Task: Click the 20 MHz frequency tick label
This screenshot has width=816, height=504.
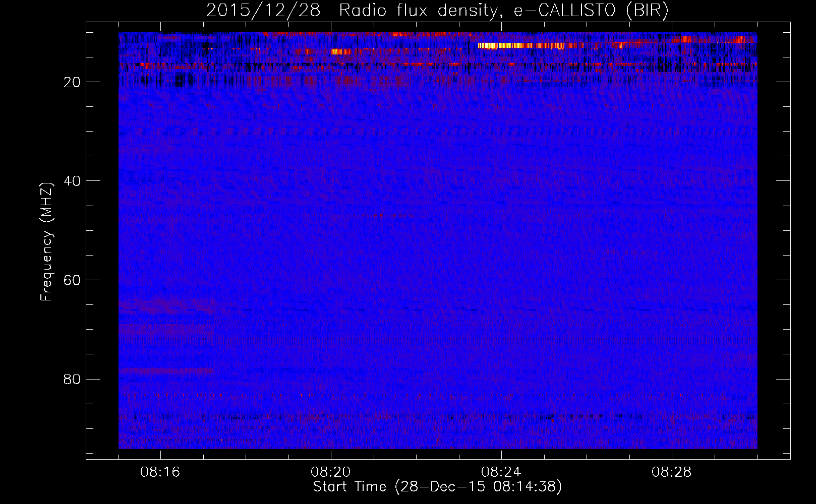Action: [x=73, y=82]
